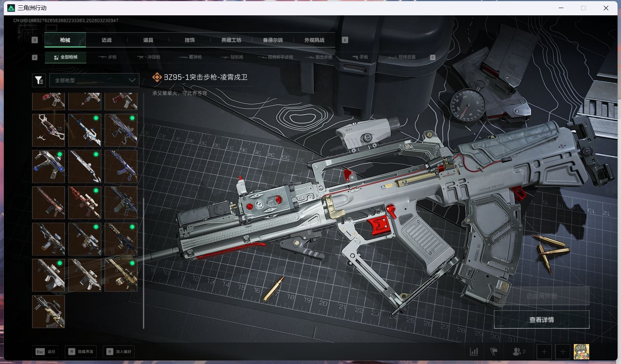Viewport: 621px width, 364px height.
Task: Toggle 隐藏界面 hide interface option
Action: pyautogui.click(x=81, y=352)
